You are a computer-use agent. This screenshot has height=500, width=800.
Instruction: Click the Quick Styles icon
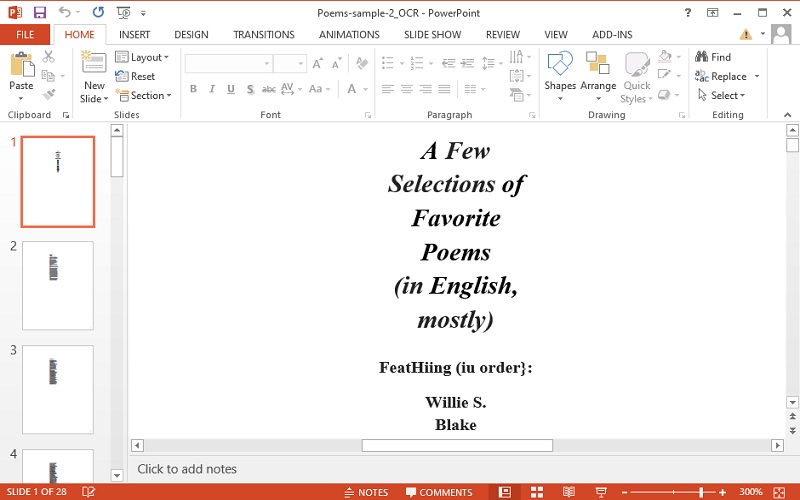[636, 63]
